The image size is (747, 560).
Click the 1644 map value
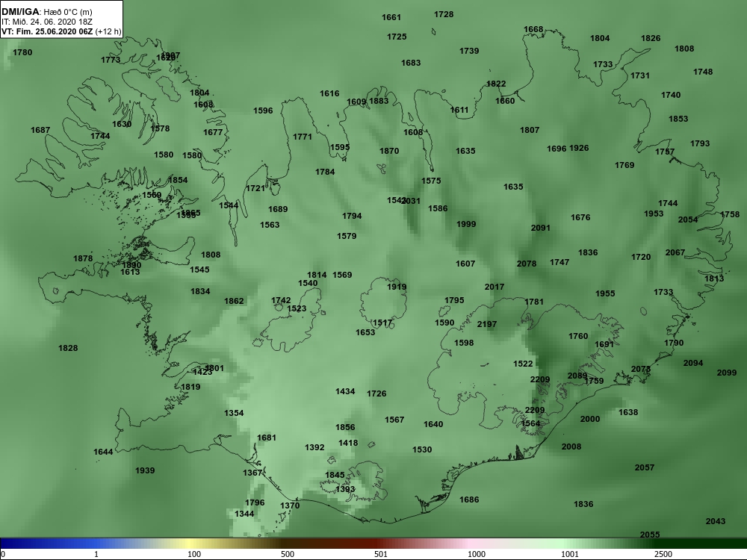(103, 452)
